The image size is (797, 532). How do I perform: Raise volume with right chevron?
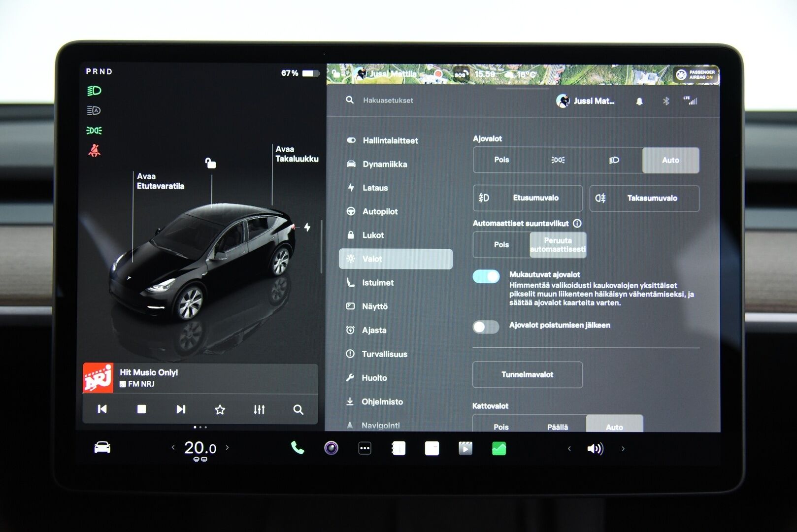click(x=623, y=449)
